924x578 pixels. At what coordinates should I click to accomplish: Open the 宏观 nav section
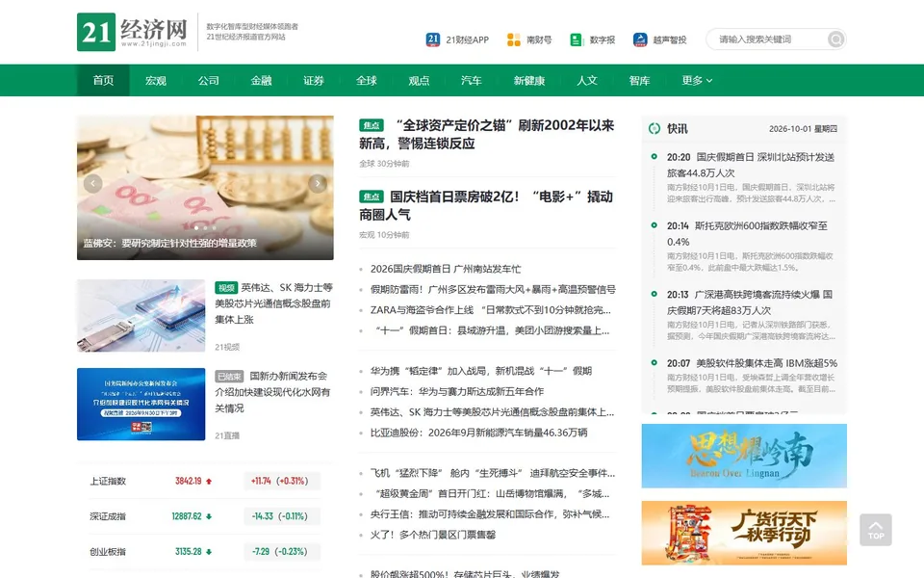tap(156, 80)
